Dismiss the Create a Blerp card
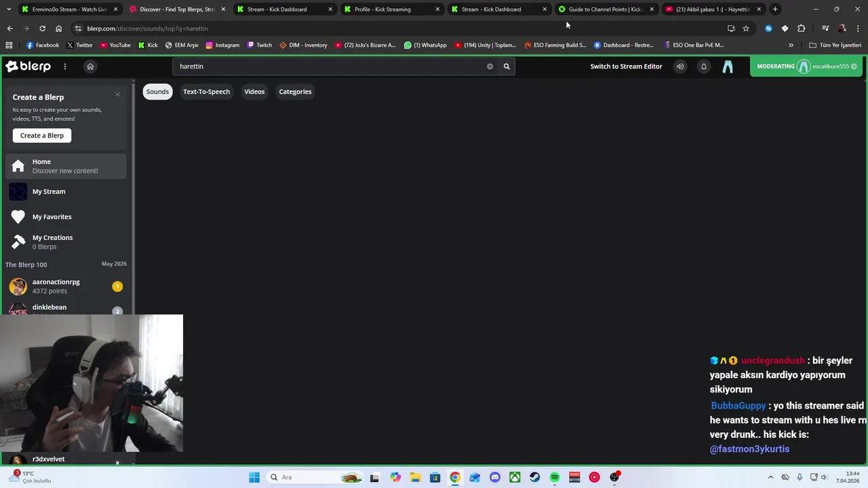The image size is (868, 488). click(x=117, y=94)
